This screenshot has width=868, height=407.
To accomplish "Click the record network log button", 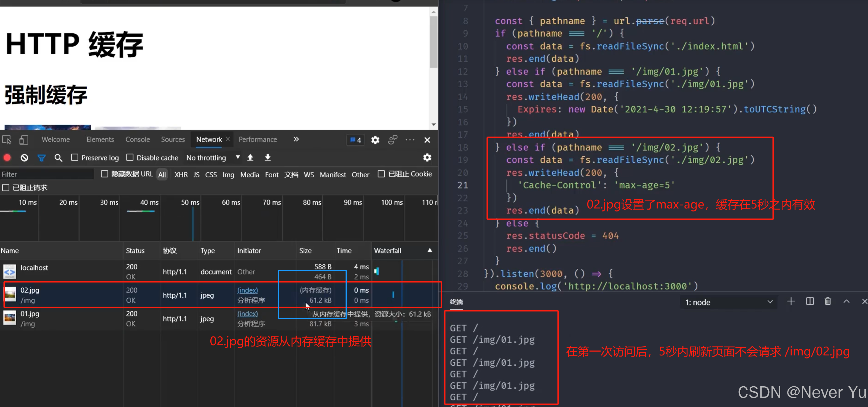I will pos(7,158).
